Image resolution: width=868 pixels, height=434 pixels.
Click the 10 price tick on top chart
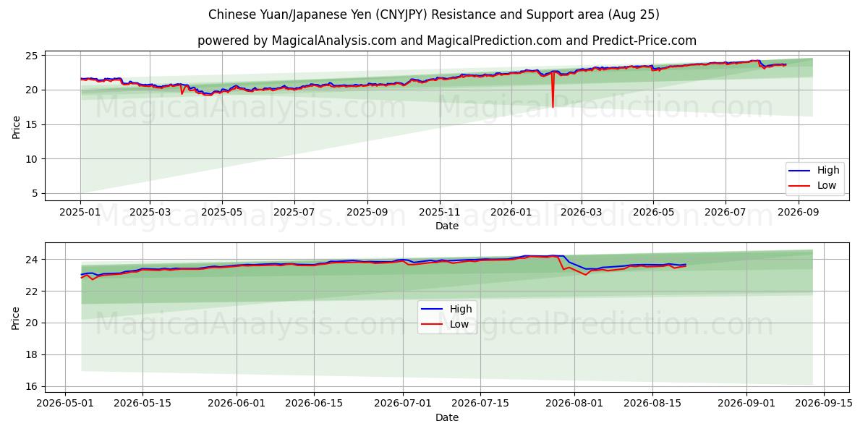tap(33, 159)
